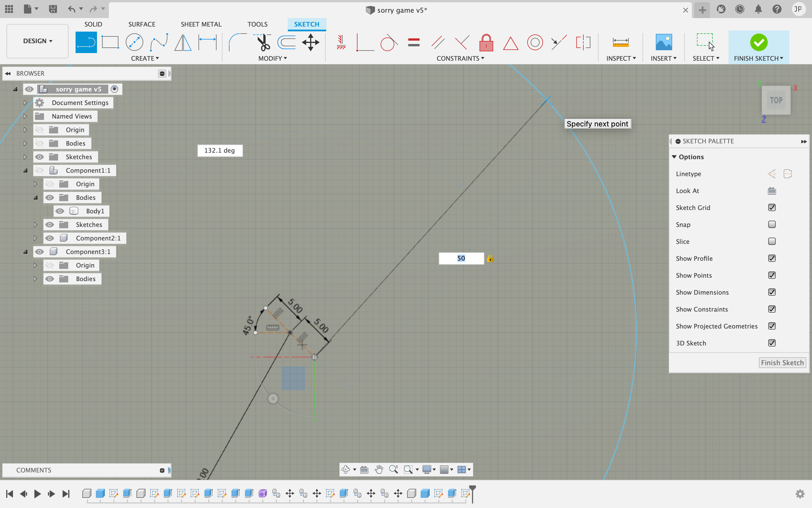Switch to the TOOLS tab
The width and height of the screenshot is (812, 508).
pos(257,24)
